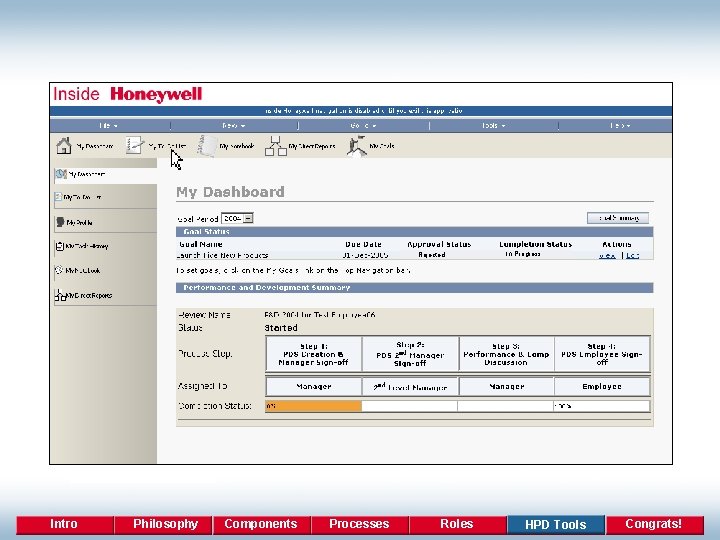Click the Step 4 completion status cell
The width and height of the screenshot is (720, 540).
point(602,406)
